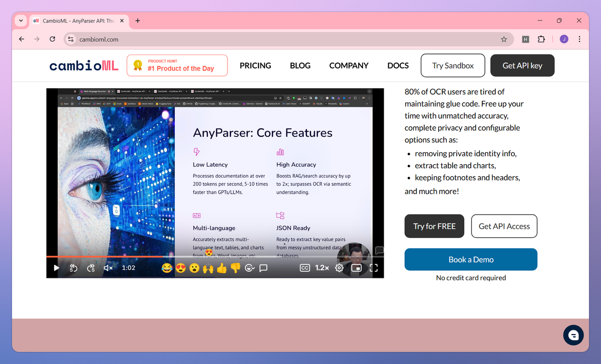Open the browser tab search chevron

[21, 21]
